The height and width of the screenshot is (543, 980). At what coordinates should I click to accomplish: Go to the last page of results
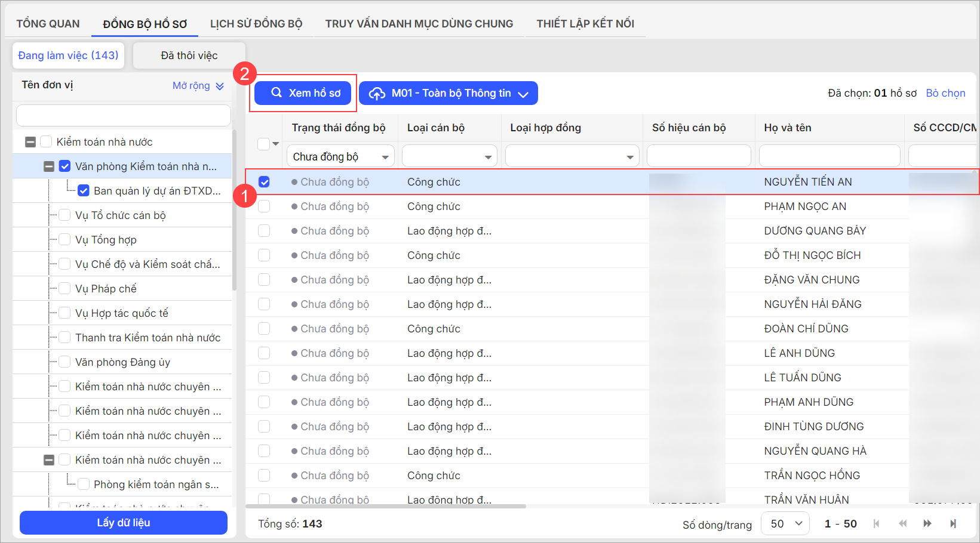pos(953,523)
